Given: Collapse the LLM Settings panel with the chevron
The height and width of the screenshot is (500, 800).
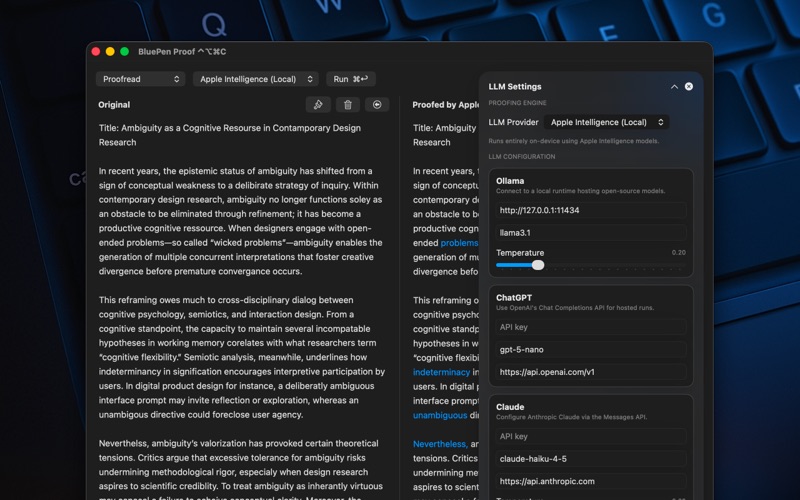Looking at the screenshot, I should coord(674,87).
